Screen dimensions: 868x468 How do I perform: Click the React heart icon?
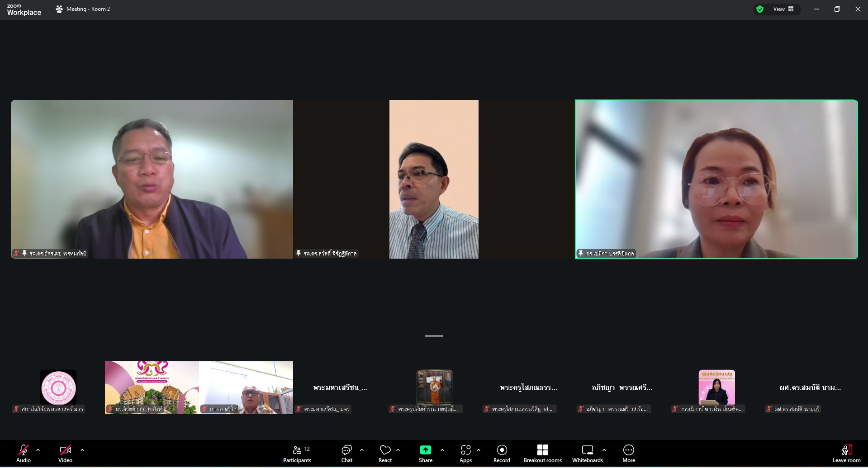click(385, 454)
